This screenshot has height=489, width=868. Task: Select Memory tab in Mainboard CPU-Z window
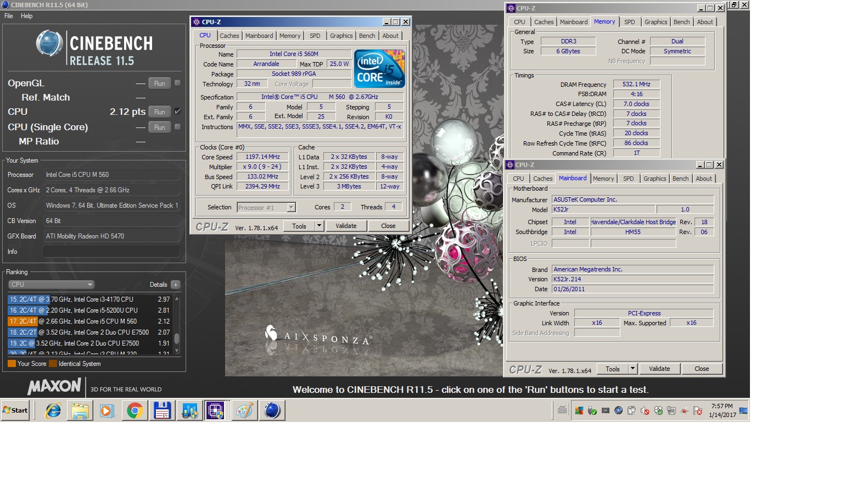coord(603,179)
